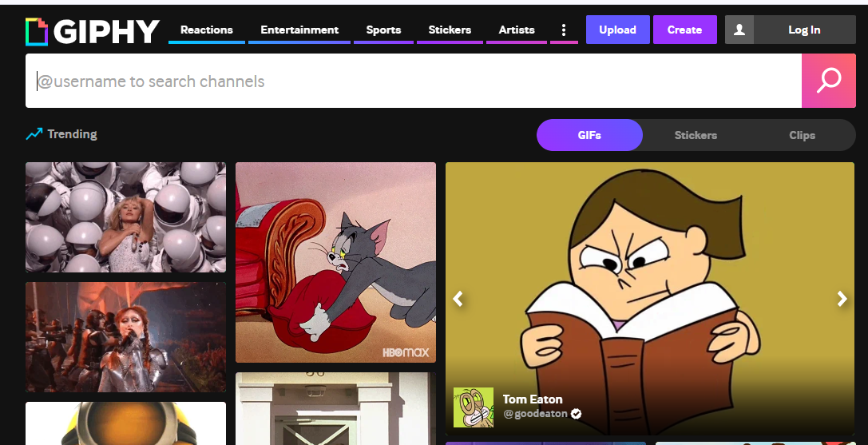Go to next featured slide arrow
The image size is (868, 445).
[842, 299]
